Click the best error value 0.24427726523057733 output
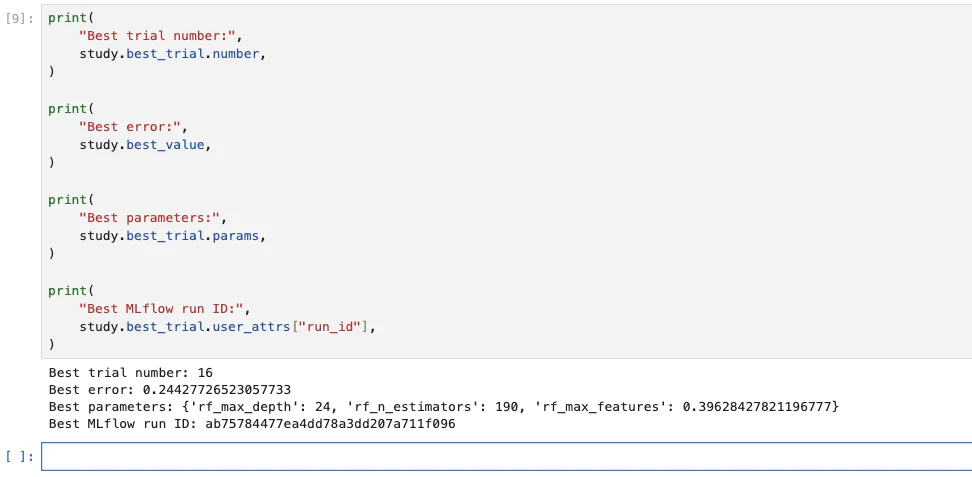Screen dimensions: 972x477 pyautogui.click(x=216, y=390)
